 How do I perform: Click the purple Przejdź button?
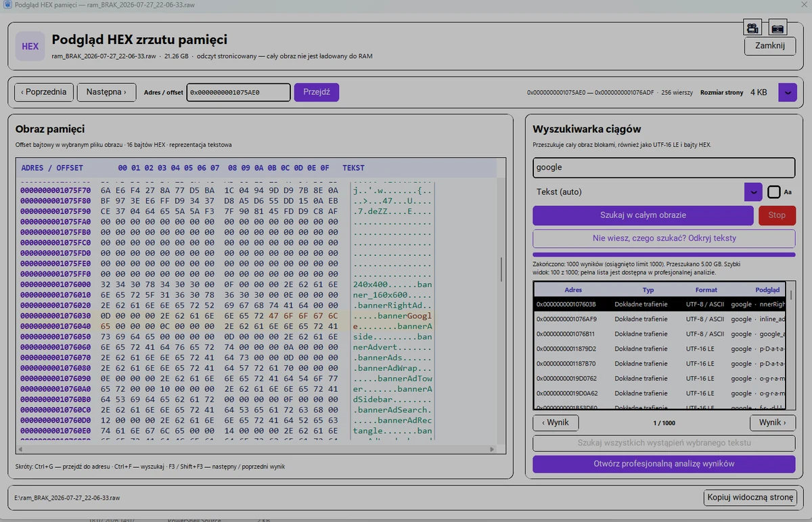coord(317,92)
